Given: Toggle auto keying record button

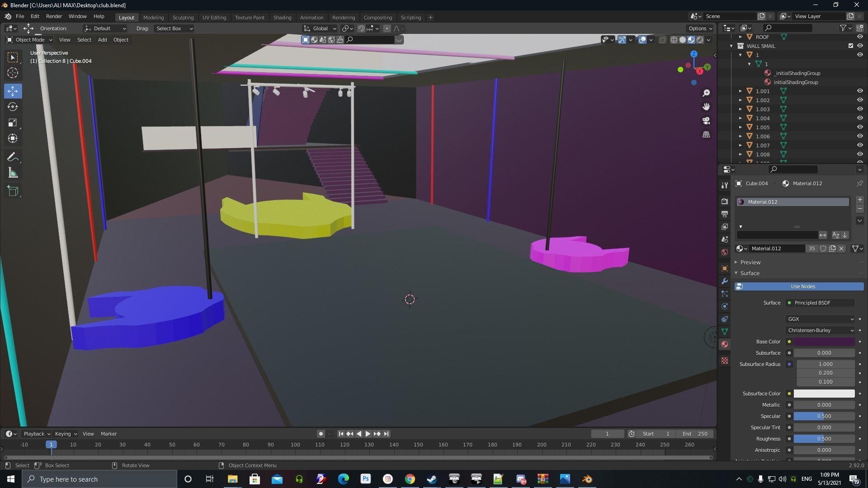Looking at the screenshot, I should tap(321, 434).
